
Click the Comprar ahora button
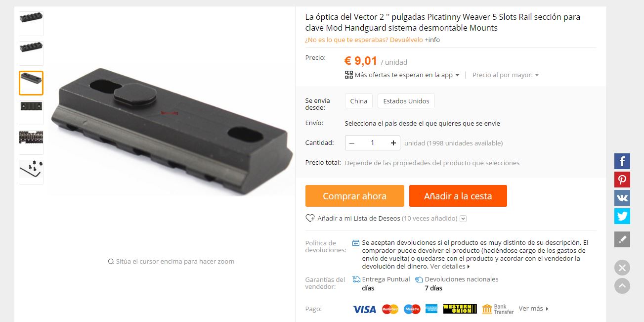click(x=355, y=196)
